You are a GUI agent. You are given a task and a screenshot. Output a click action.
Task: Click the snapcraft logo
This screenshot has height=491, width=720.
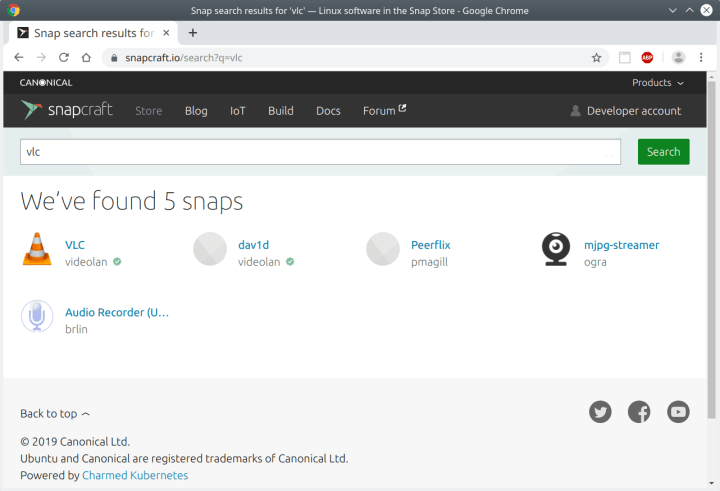click(x=67, y=110)
